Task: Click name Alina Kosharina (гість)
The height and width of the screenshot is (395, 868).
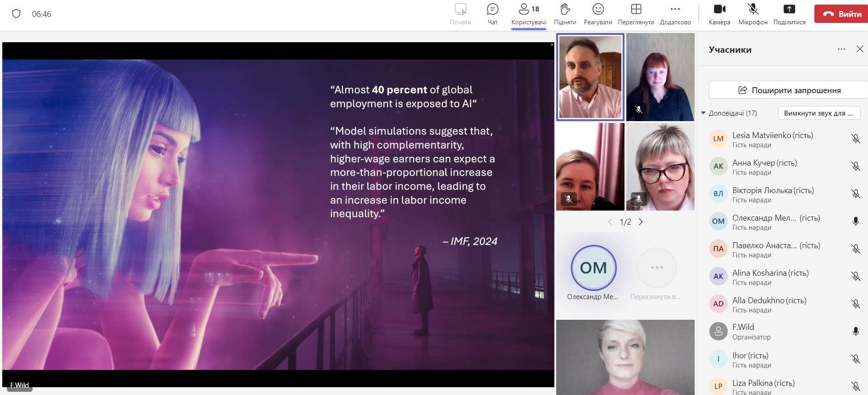Action: tap(770, 273)
